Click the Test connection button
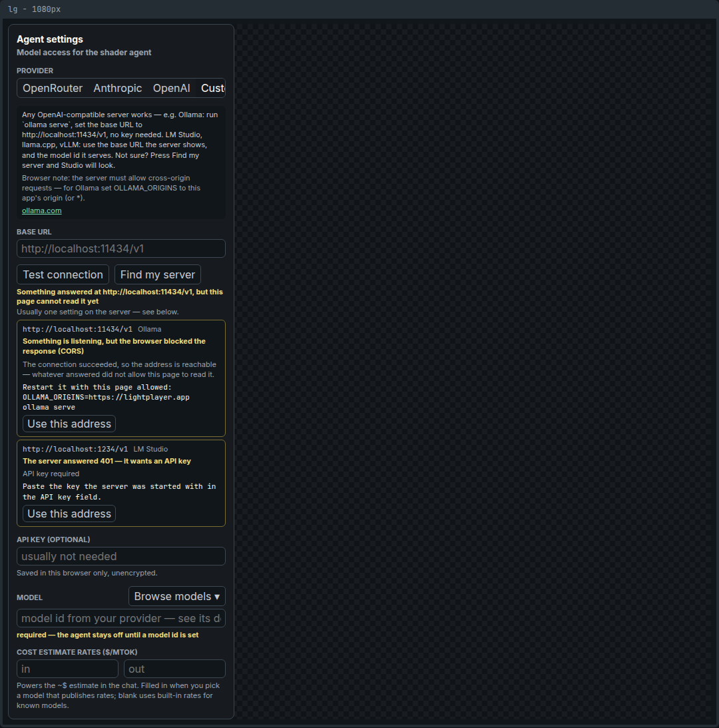 [63, 274]
